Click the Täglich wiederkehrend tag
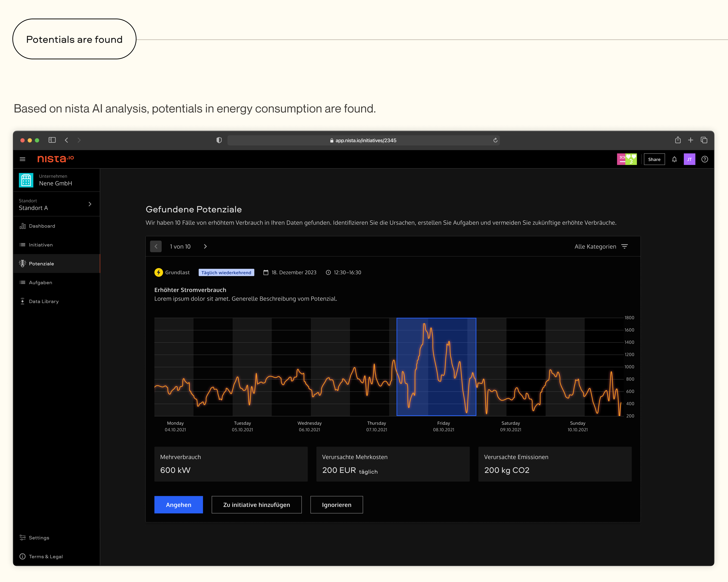This screenshot has height=582, width=728. point(226,272)
